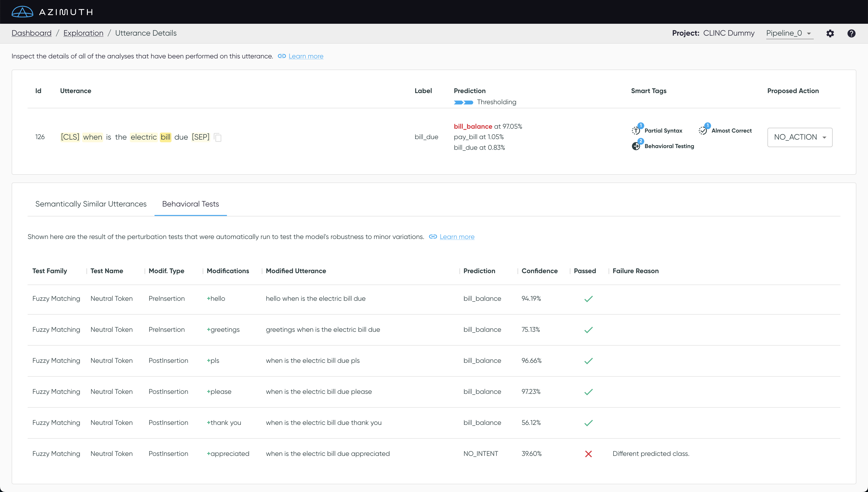868x492 pixels.
Task: Go to Exploration breadcrumb link
Action: click(83, 33)
